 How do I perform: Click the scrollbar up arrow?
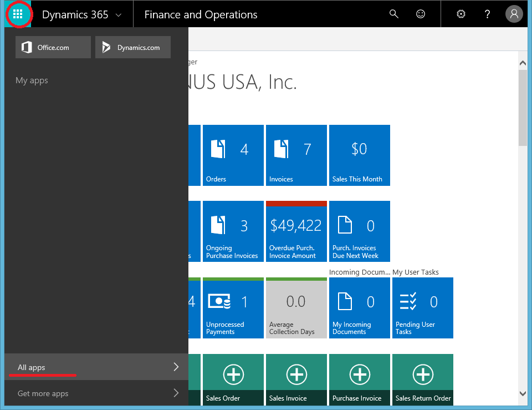pyautogui.click(x=523, y=63)
